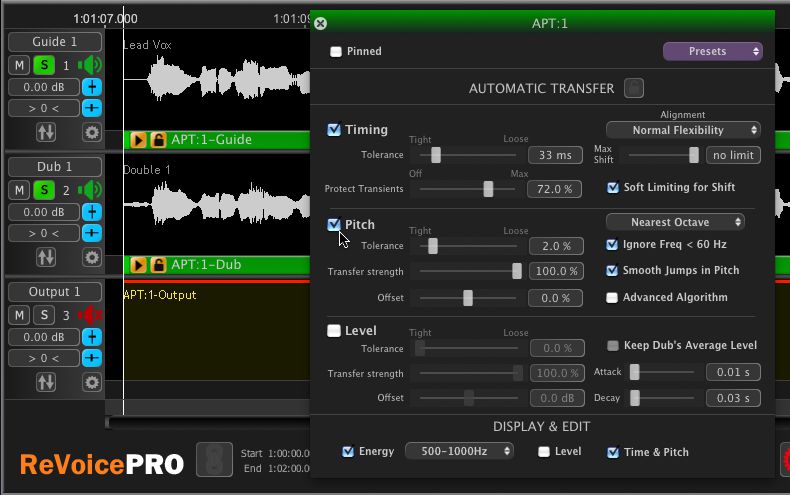Open Output 1 track routing arrows icon
This screenshot has height=495, width=790.
point(46,382)
